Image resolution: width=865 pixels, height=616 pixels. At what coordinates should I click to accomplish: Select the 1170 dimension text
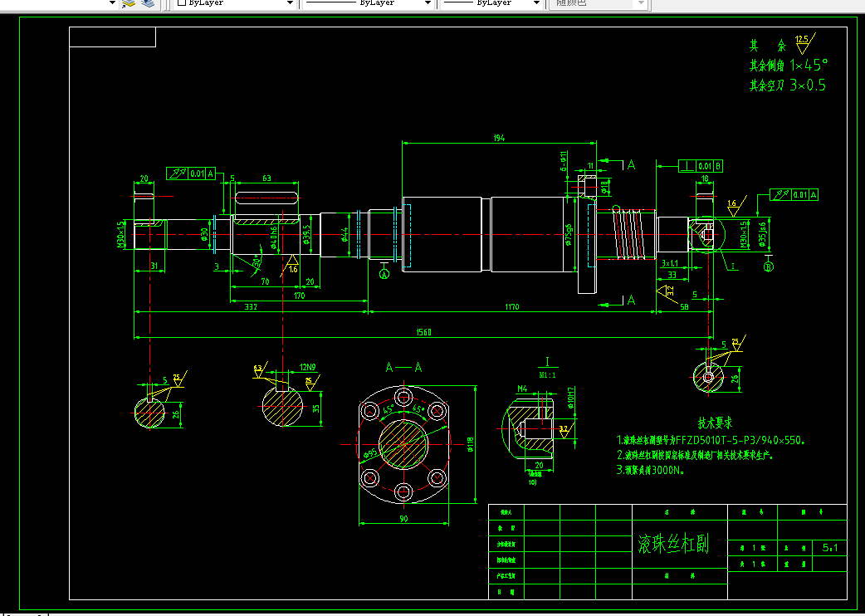(x=512, y=306)
